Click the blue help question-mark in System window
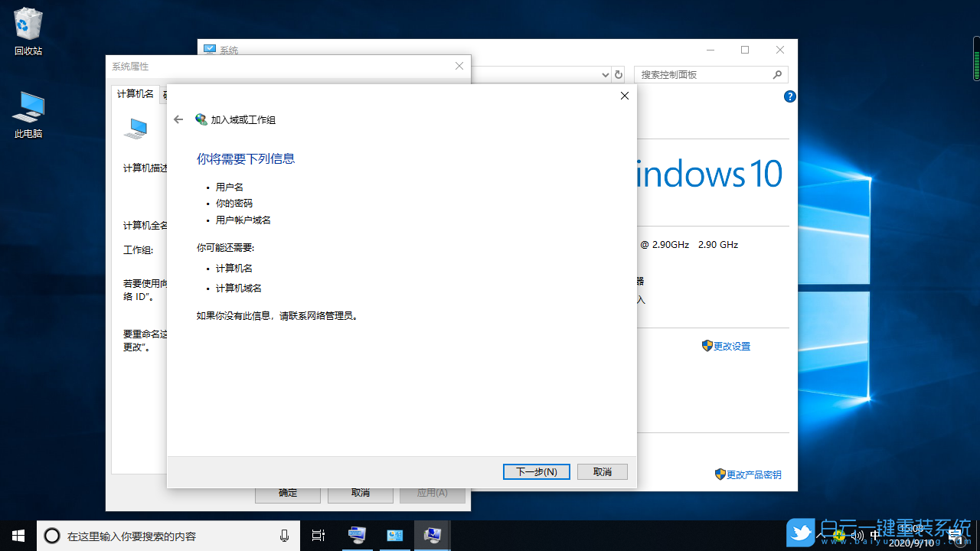 (x=789, y=96)
